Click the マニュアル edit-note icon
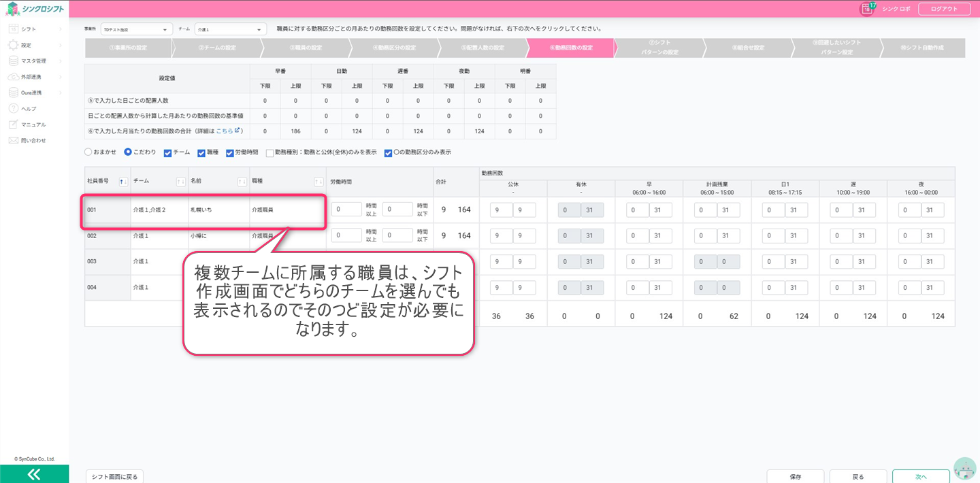 tap(13, 124)
